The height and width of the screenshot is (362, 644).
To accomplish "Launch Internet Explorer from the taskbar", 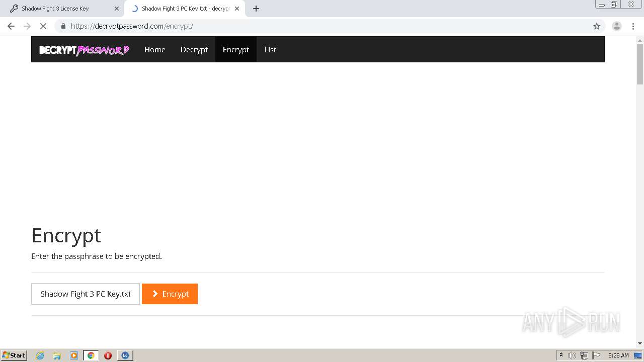I will [40, 355].
